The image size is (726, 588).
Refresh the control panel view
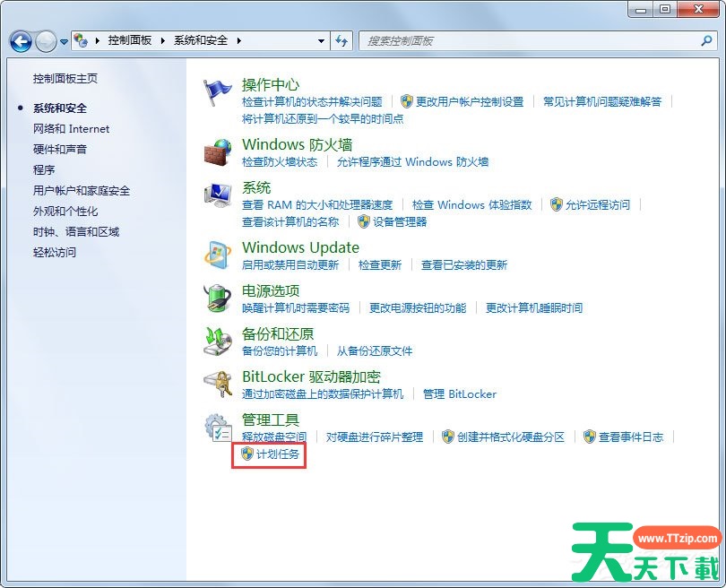click(x=341, y=40)
